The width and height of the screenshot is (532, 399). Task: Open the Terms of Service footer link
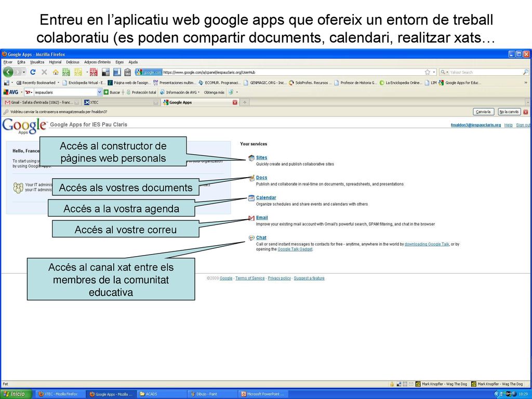pyautogui.click(x=250, y=278)
